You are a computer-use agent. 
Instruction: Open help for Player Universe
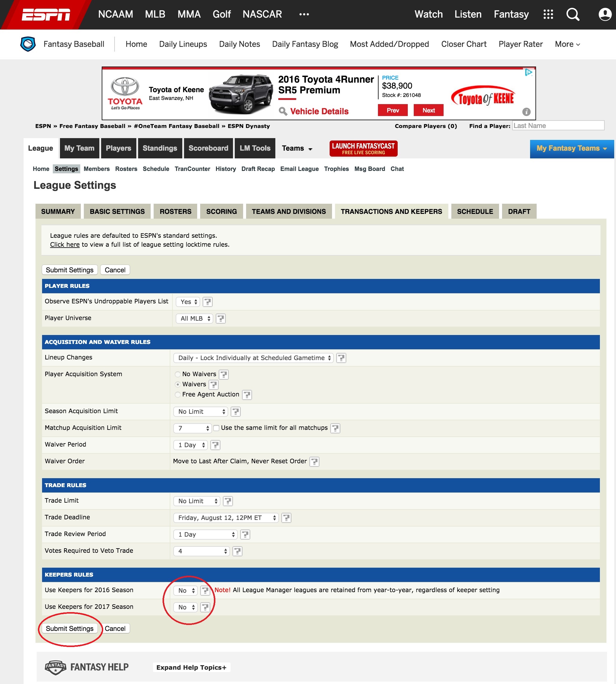(x=221, y=319)
